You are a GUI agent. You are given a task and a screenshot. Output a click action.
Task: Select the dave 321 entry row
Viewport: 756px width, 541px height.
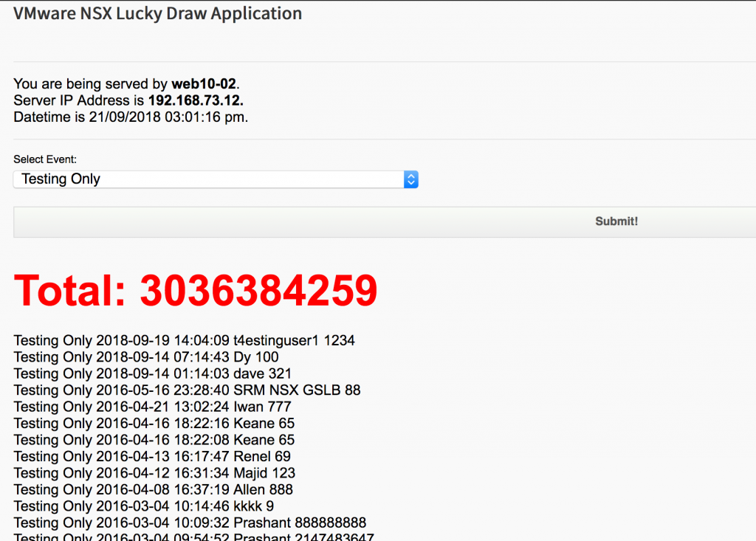point(152,373)
